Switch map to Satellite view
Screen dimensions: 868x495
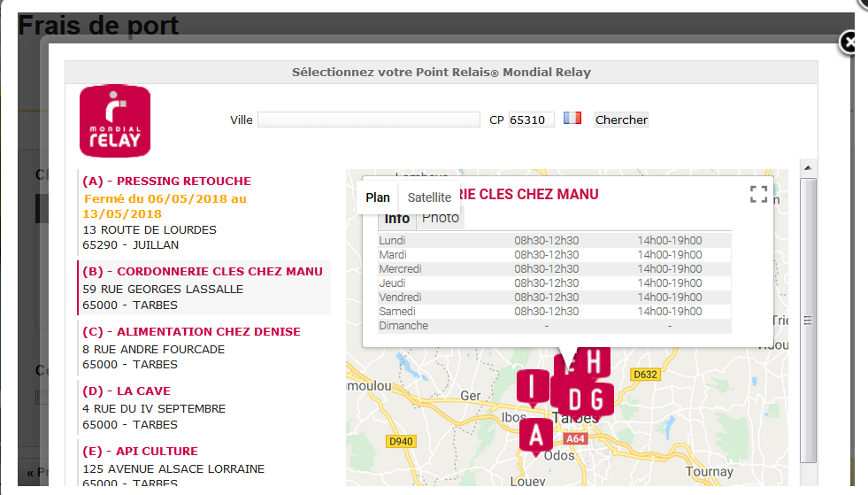click(429, 197)
